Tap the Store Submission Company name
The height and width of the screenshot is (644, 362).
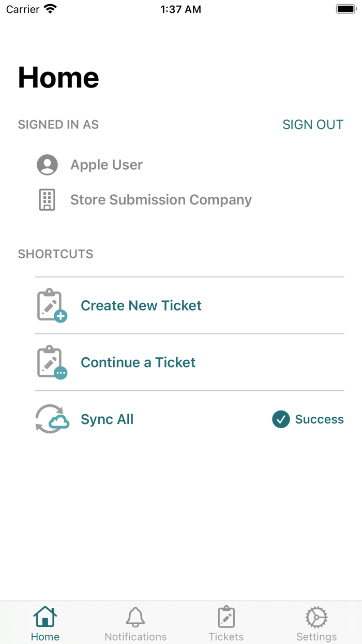pyautogui.click(x=161, y=200)
